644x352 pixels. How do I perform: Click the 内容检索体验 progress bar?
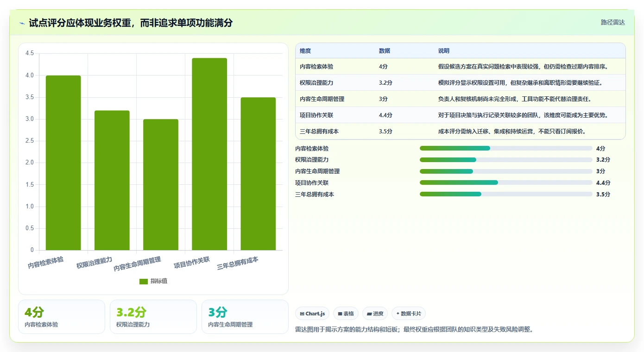click(x=506, y=148)
